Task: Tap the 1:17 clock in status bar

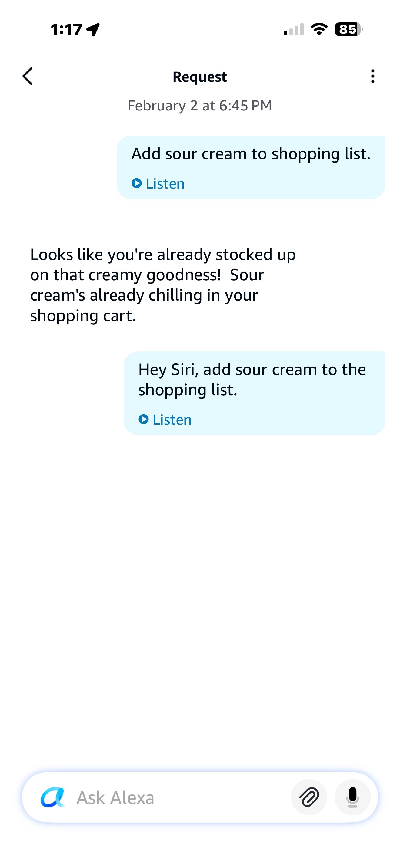Action: (66, 30)
